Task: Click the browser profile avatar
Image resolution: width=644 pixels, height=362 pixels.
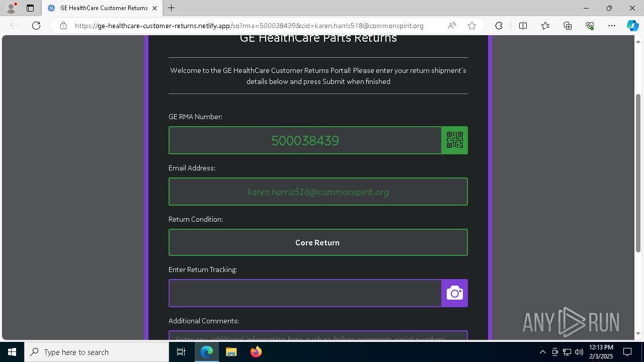Action: coord(11,8)
